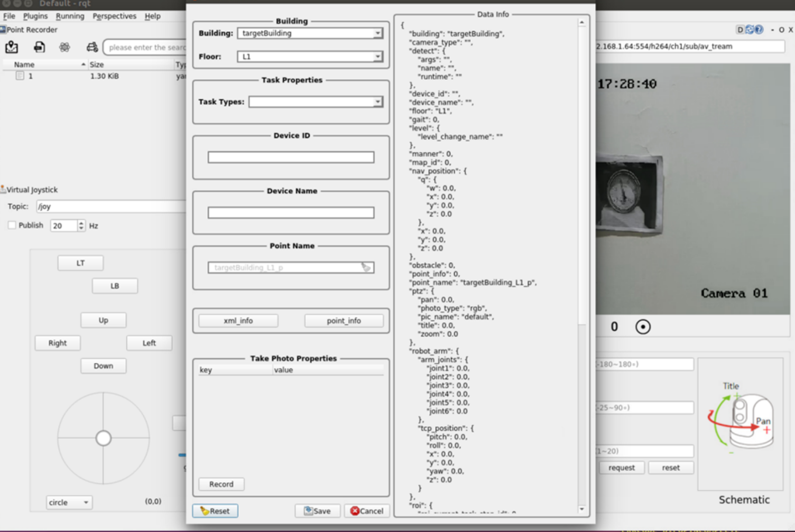Click the pan angle field (-180~180)

click(x=645, y=364)
